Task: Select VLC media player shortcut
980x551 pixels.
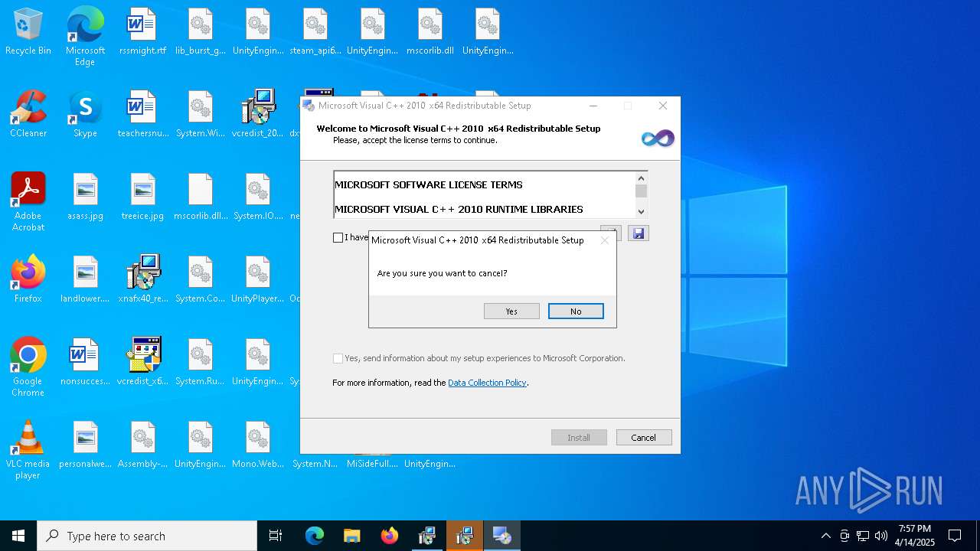Action: click(x=28, y=450)
